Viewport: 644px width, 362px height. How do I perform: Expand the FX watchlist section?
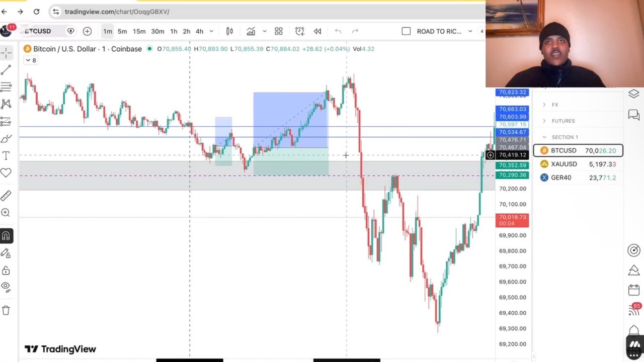[544, 105]
